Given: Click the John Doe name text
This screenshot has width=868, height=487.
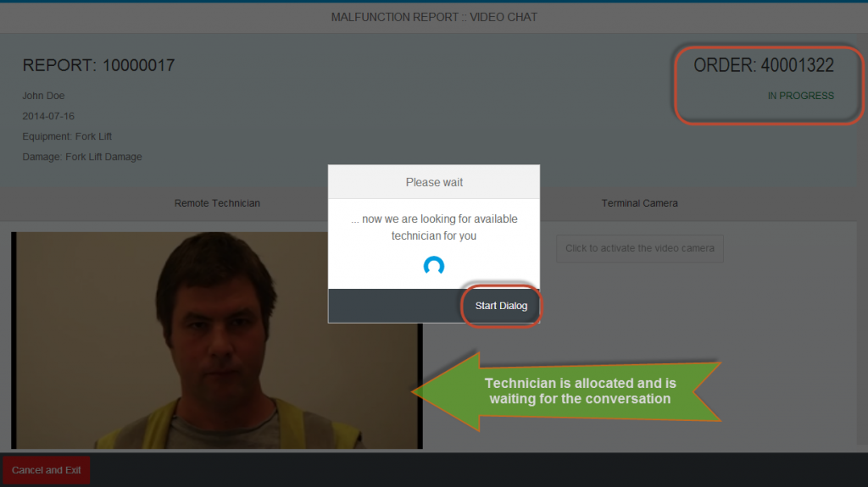Looking at the screenshot, I should [x=43, y=96].
